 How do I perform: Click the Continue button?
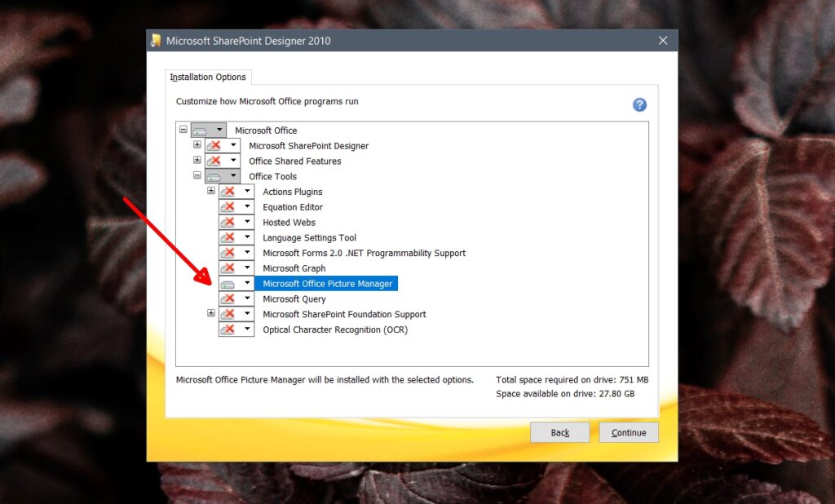(628, 431)
